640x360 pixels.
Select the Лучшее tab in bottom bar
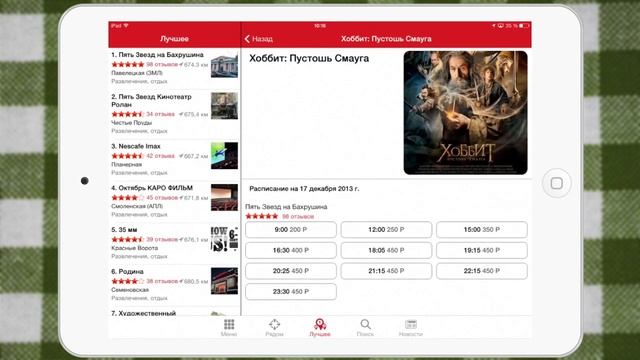click(320, 328)
